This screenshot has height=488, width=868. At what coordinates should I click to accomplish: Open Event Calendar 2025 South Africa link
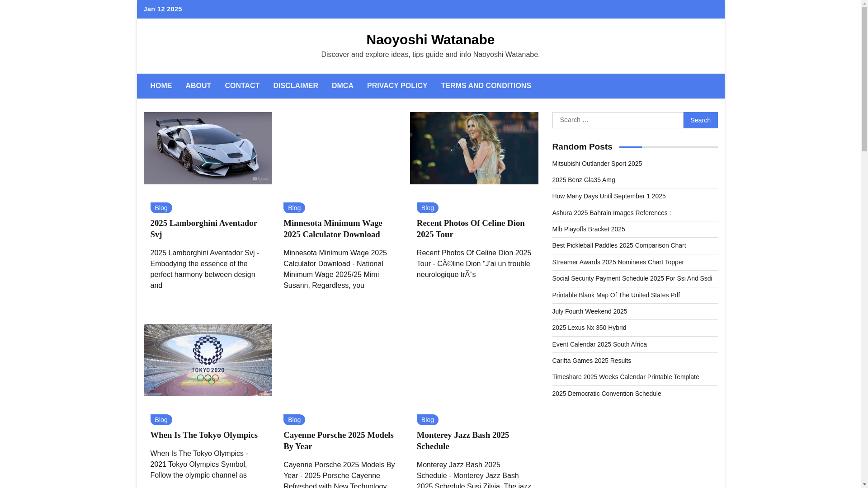pyautogui.click(x=599, y=344)
